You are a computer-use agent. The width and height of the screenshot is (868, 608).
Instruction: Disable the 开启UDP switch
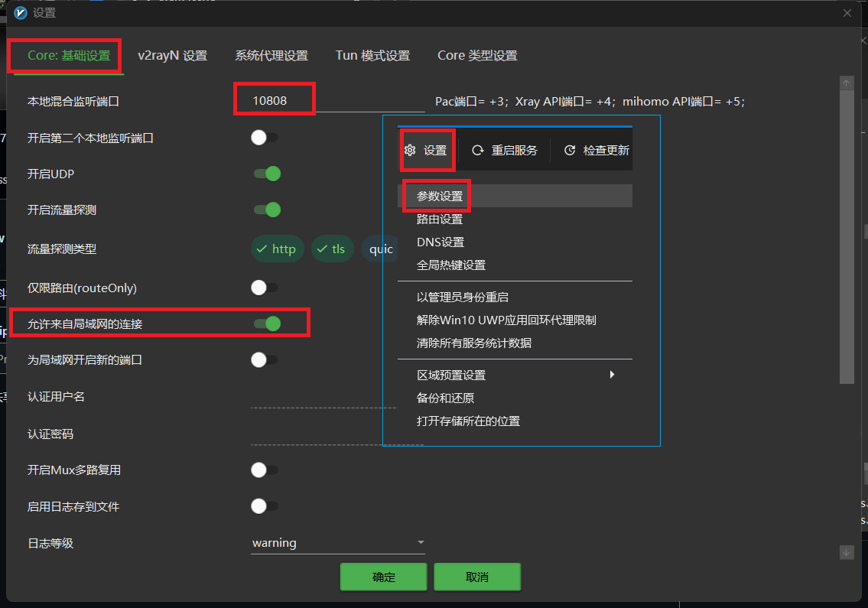click(x=268, y=174)
